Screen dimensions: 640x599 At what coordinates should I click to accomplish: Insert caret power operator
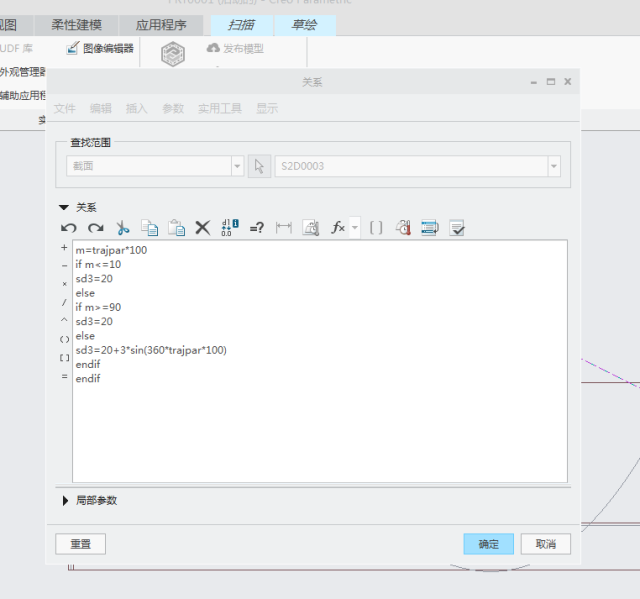(x=64, y=320)
